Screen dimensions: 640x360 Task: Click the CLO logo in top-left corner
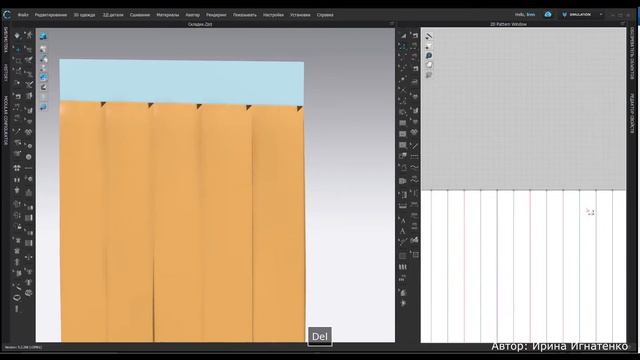pos(7,15)
